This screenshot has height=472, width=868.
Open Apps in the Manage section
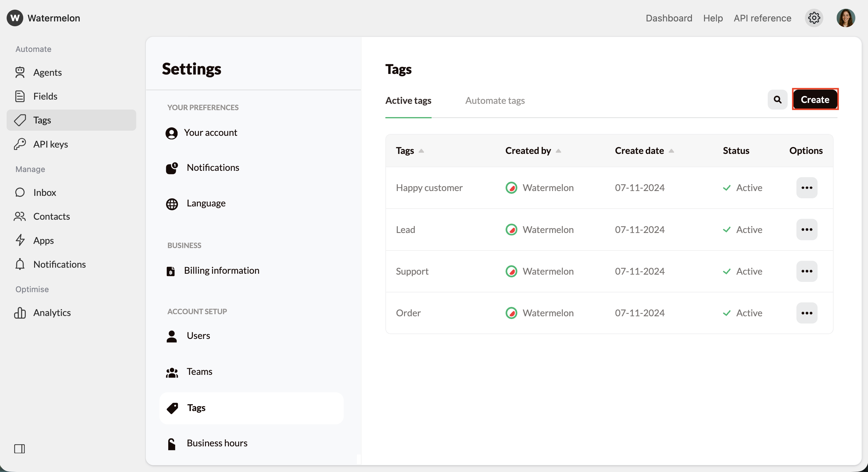[43, 241]
